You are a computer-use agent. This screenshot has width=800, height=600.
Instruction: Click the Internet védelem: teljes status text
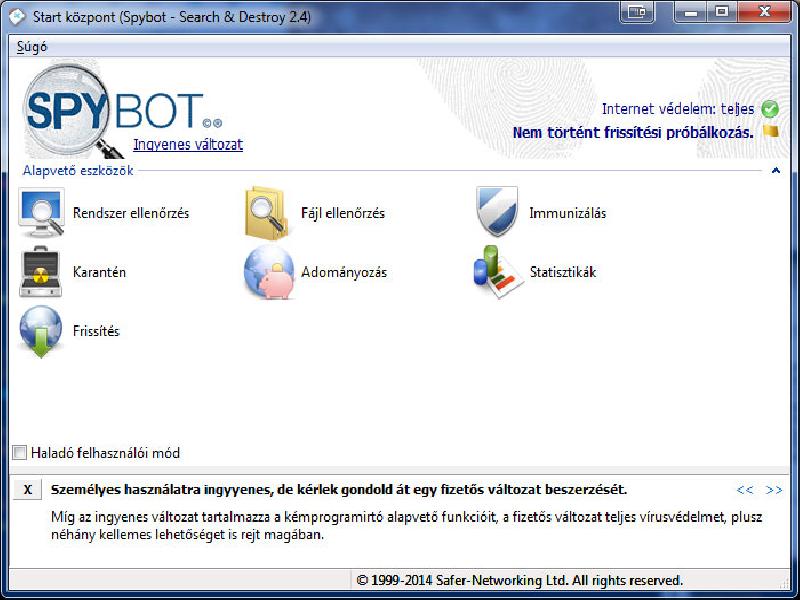(x=678, y=109)
